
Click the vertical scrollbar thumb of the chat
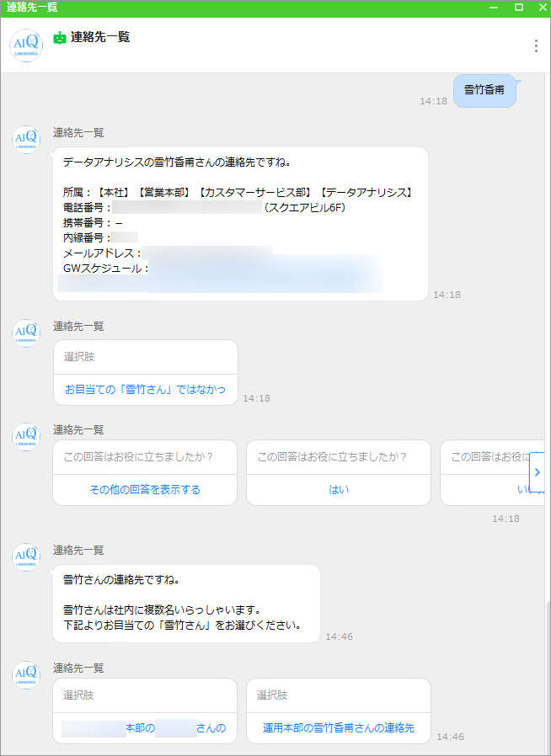click(x=547, y=673)
